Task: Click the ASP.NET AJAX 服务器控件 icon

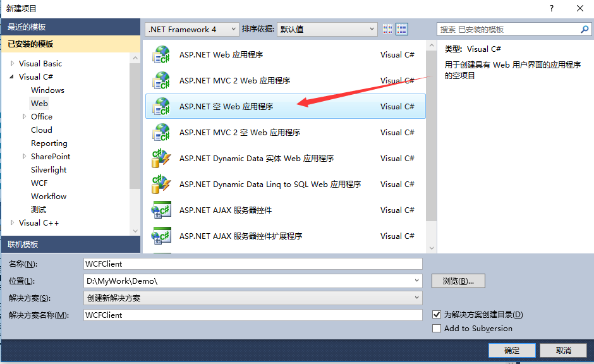Action: (161, 210)
